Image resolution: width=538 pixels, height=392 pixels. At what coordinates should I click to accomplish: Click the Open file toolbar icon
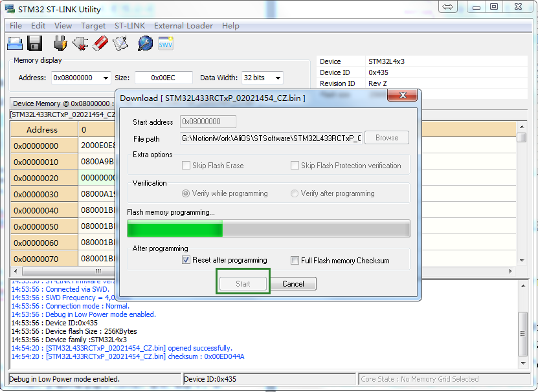(15, 44)
